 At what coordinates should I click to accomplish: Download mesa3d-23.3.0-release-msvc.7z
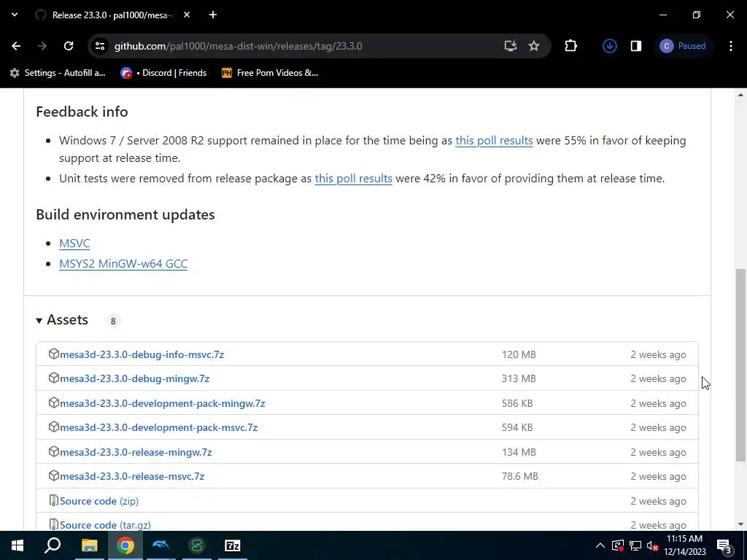(x=131, y=476)
